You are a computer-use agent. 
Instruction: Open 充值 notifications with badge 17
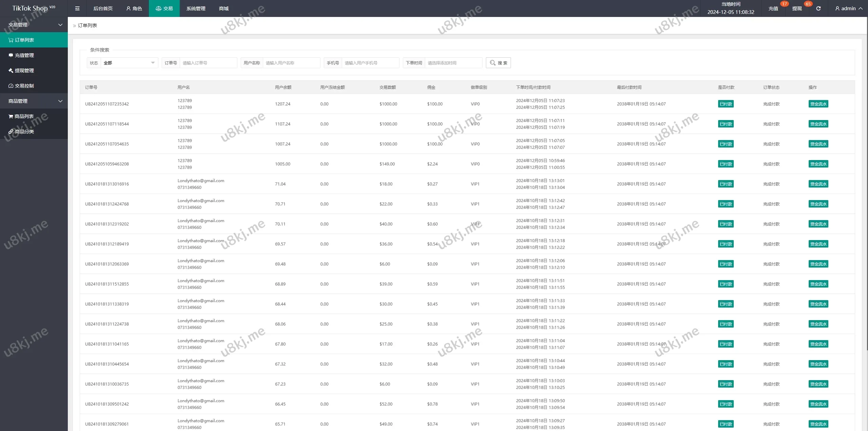click(773, 8)
